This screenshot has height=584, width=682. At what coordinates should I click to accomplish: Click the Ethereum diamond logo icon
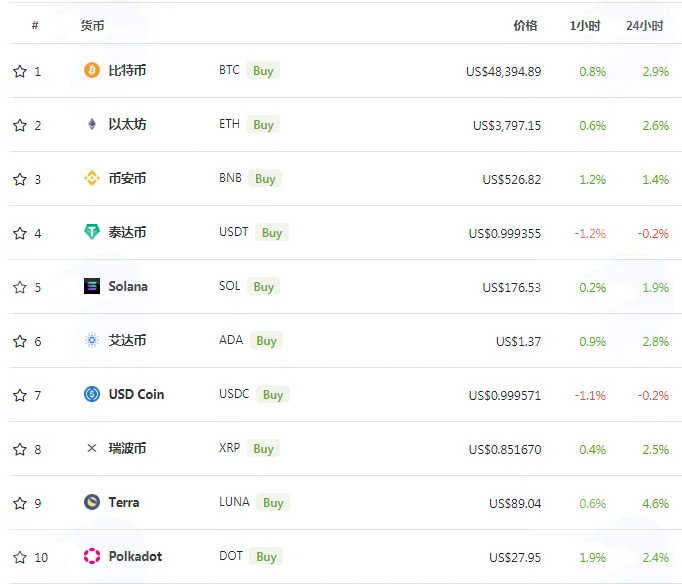92,124
